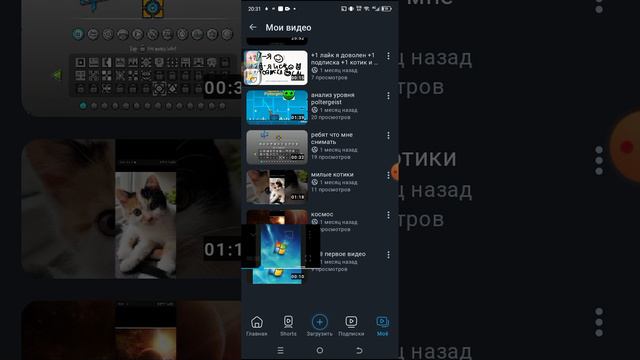This screenshot has width=640, height=360.
Task: Tap the Загрузить upload plus button
Action: point(320,326)
